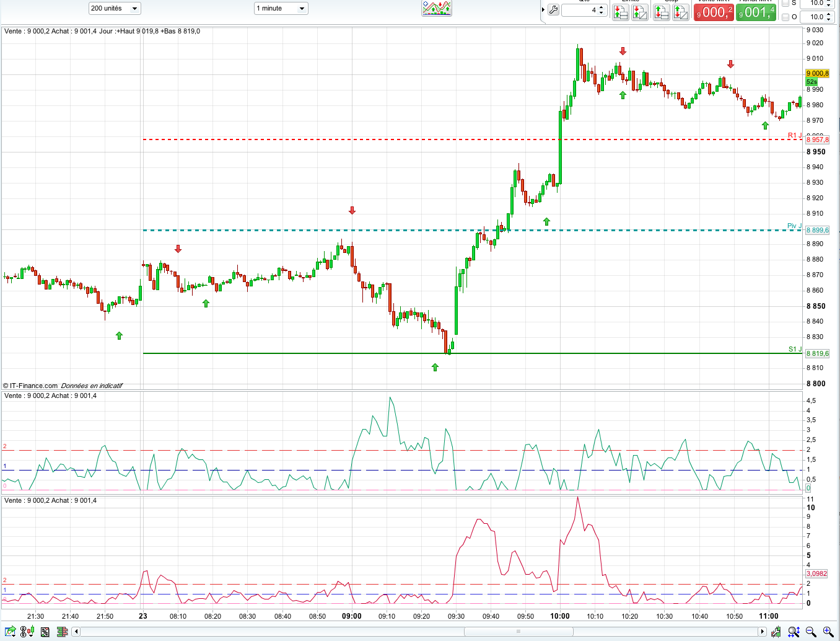This screenshot has height=641, width=840.
Task: Click the horizontal time scrollbar thumb
Action: click(x=518, y=632)
